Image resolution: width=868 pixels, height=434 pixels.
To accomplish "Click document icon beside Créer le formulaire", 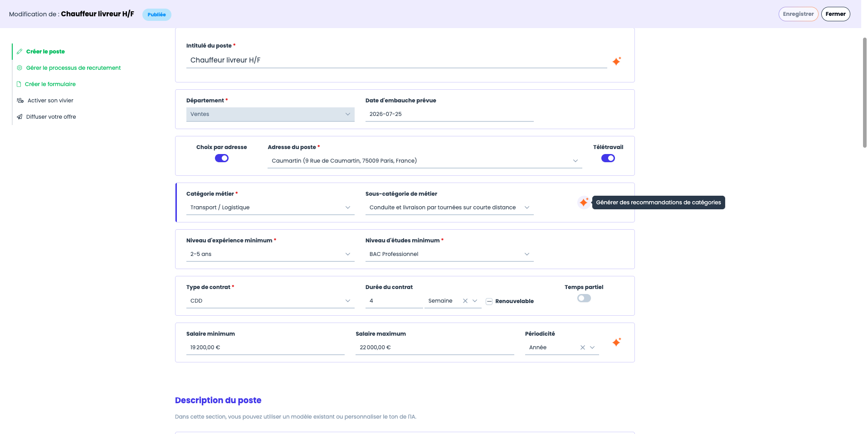I will (19, 84).
